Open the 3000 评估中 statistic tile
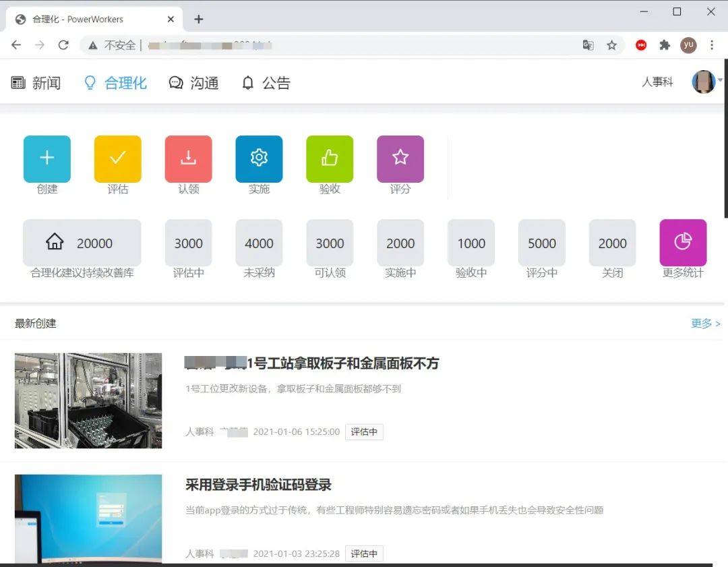This screenshot has width=728, height=567. 189,243
